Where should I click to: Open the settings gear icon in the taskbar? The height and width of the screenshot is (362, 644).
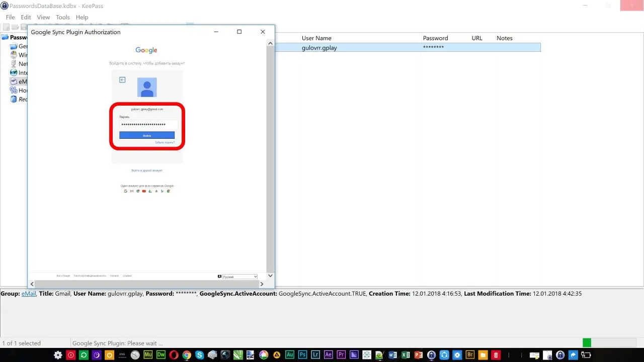[x=58, y=355]
